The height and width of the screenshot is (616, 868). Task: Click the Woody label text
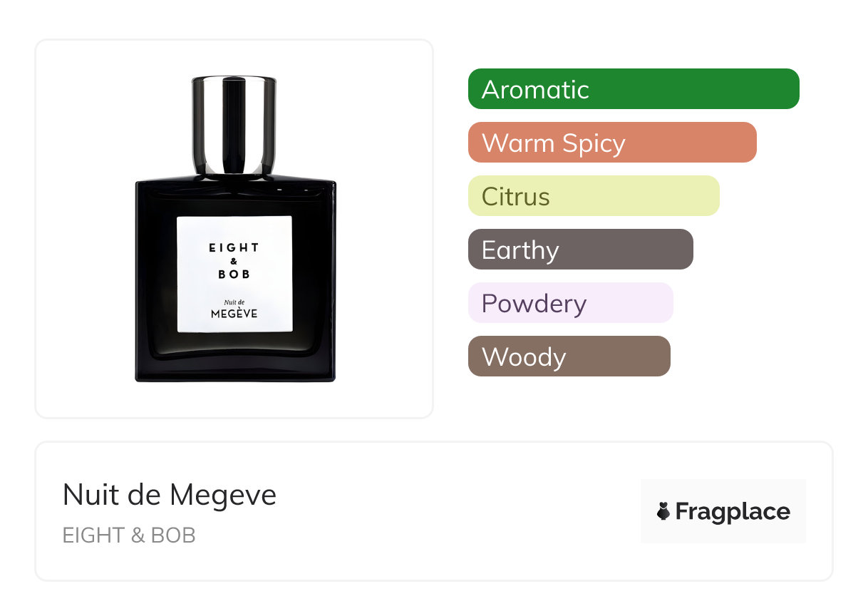click(x=524, y=357)
